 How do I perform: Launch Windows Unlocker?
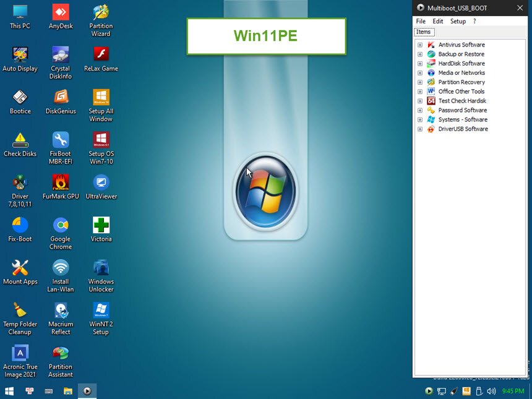(101, 276)
